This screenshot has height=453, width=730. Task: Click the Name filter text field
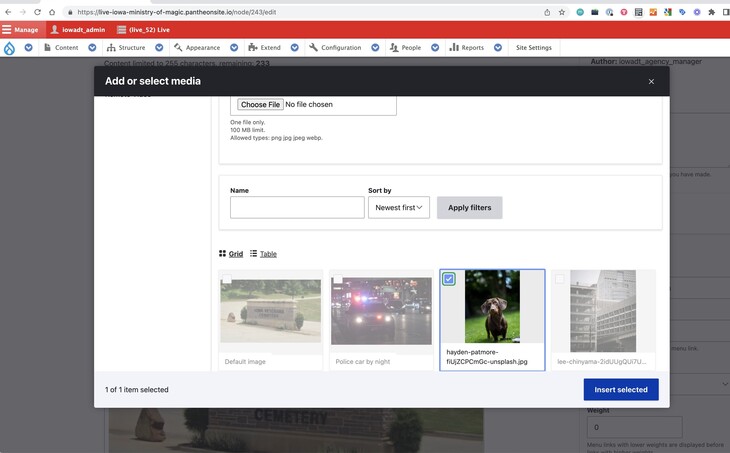pos(297,208)
